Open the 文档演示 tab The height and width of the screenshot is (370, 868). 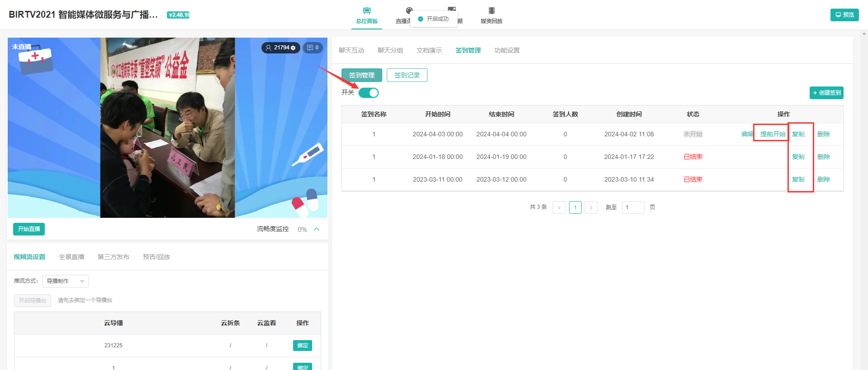click(429, 50)
